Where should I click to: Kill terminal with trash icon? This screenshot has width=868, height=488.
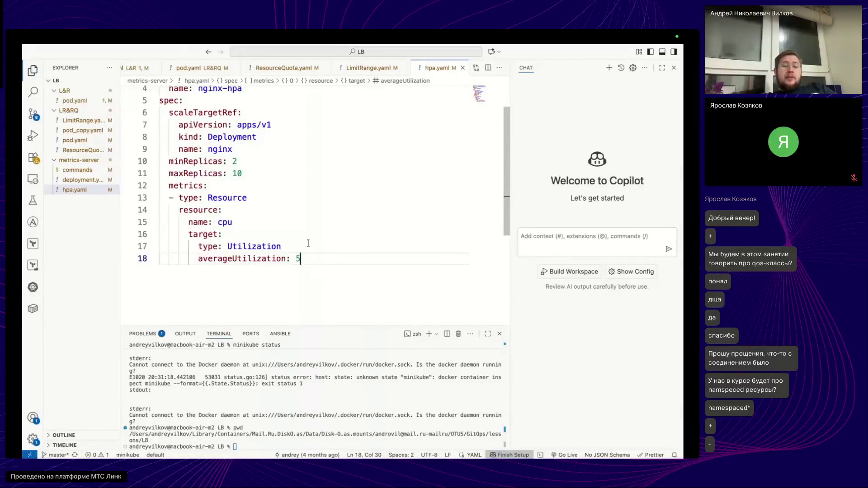(458, 334)
